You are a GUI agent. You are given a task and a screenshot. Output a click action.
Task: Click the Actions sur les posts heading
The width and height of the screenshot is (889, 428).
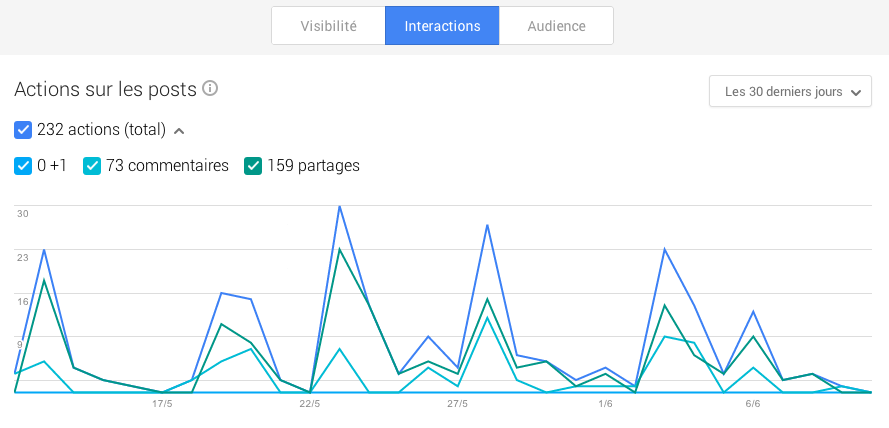pos(105,89)
